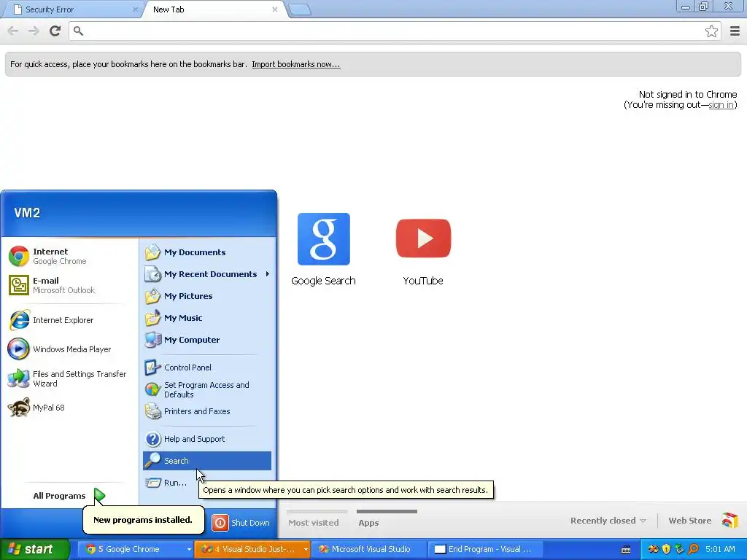This screenshot has height=560, width=747.
Task: Switch to End Program taskbar window
Action: [486, 549]
